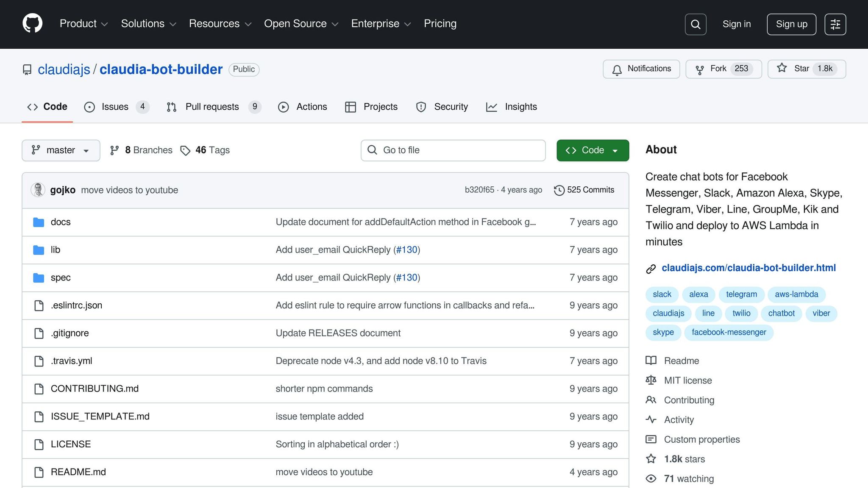The width and height of the screenshot is (868, 488).
Task: Click the tag icon next to 46 Tags
Action: click(185, 150)
